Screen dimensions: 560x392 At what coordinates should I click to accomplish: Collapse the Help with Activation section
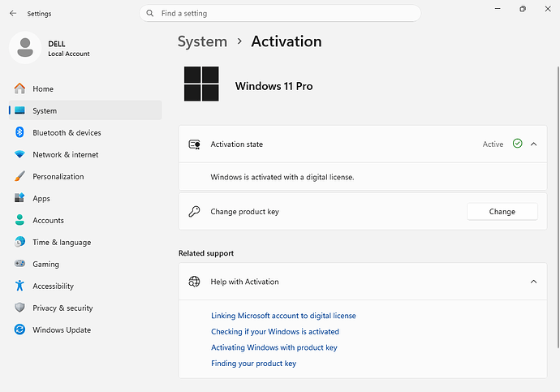pos(533,282)
